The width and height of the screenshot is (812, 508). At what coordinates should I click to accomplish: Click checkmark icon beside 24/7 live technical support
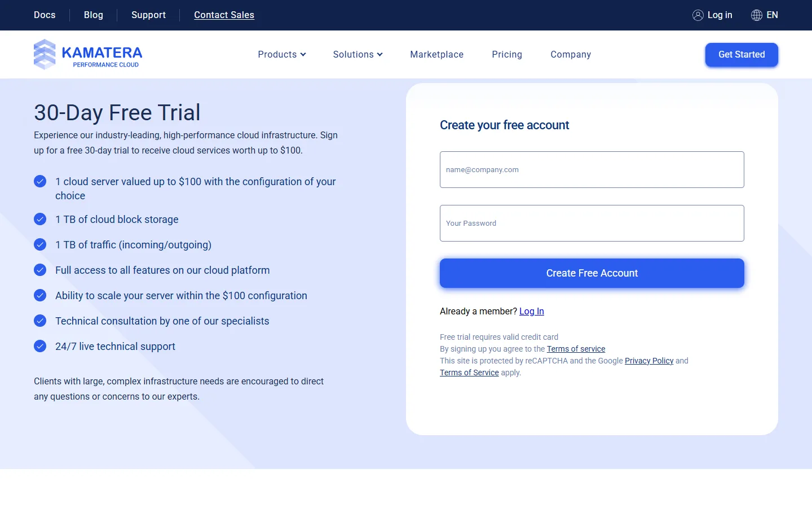(x=40, y=346)
